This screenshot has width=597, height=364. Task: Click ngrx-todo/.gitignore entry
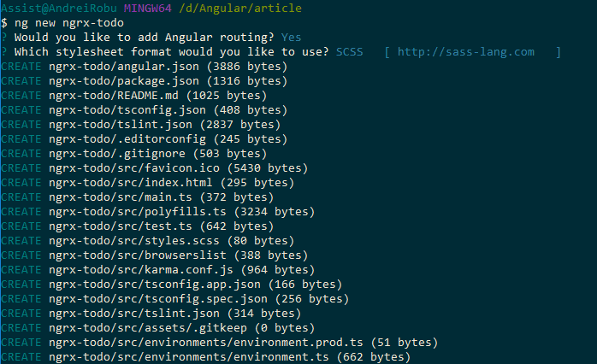117,154
